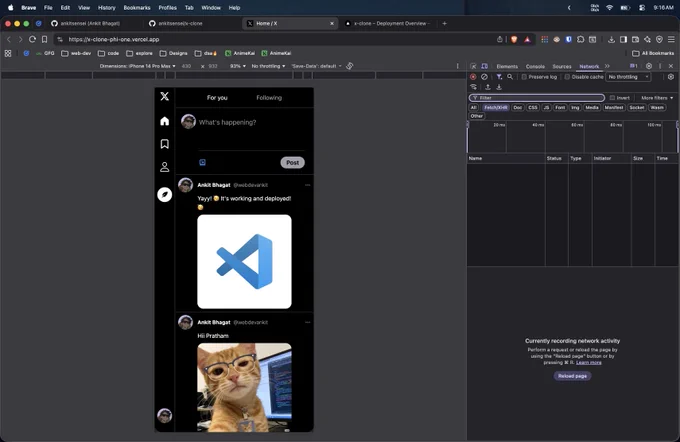The image size is (680, 442).
Task: Clear the network log
Action: tap(484, 77)
